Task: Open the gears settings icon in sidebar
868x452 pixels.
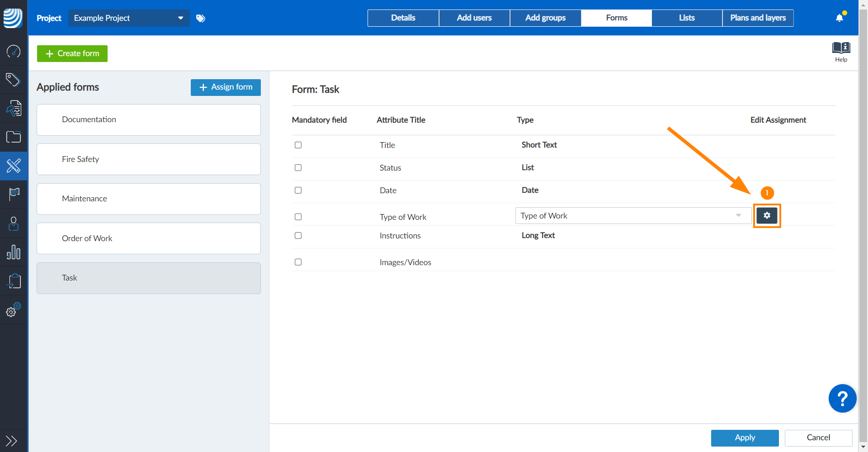Action: [14, 310]
